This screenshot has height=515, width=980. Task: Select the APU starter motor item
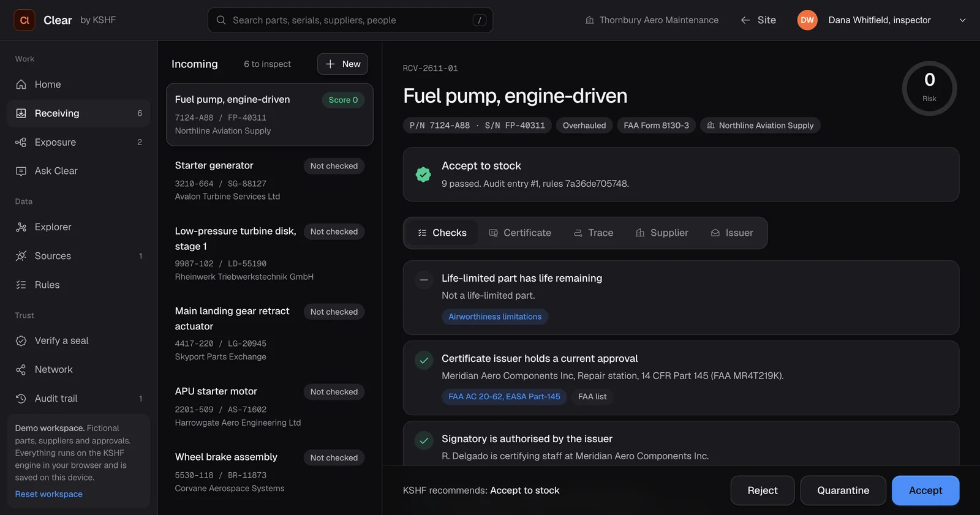click(x=269, y=407)
